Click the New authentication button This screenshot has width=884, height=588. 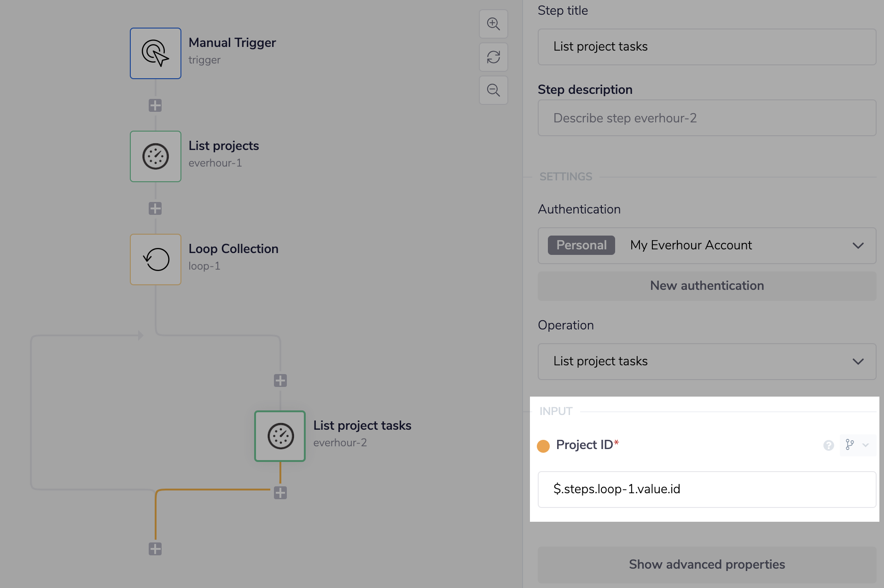point(707,286)
